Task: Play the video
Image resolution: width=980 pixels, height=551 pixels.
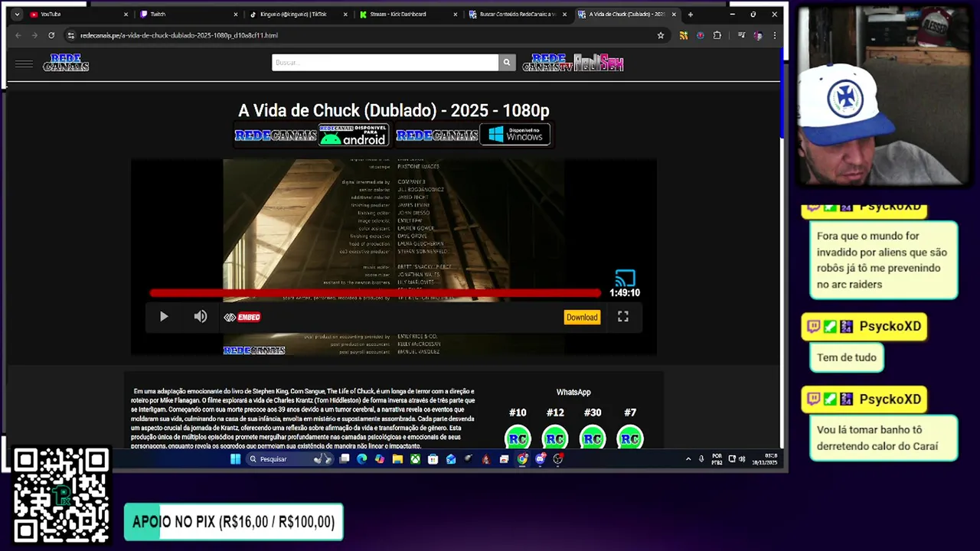Action: [x=164, y=317]
